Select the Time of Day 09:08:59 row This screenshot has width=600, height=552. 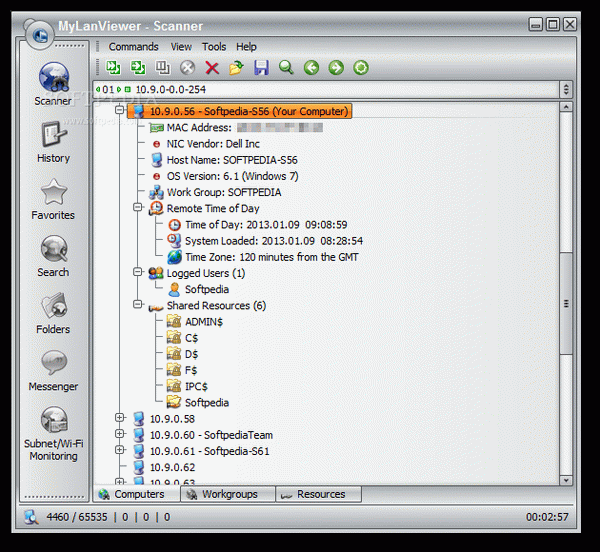click(x=258, y=225)
